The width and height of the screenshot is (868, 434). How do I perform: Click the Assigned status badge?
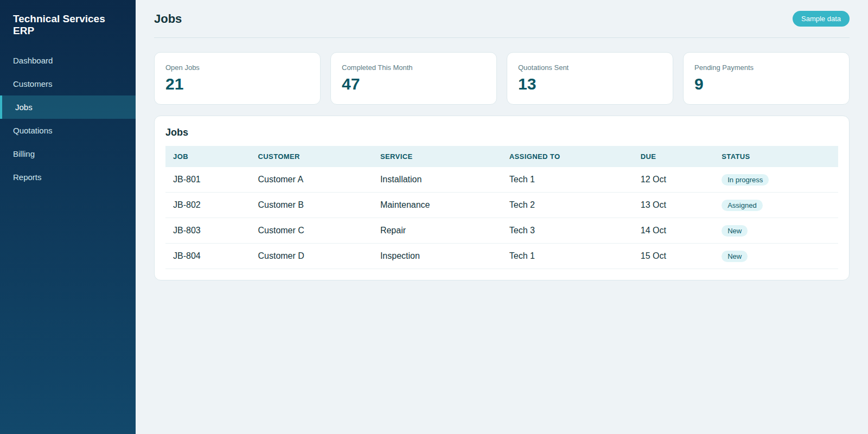(x=742, y=206)
